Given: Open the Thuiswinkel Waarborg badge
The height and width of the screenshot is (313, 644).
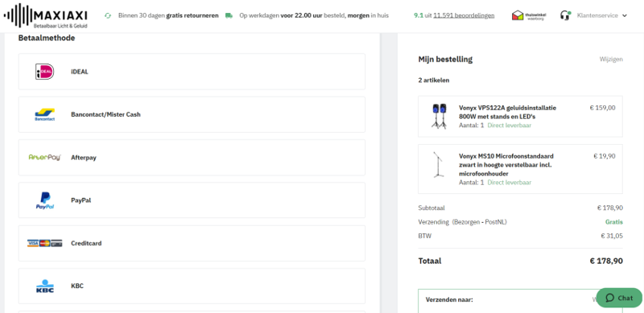Looking at the screenshot, I should [529, 15].
